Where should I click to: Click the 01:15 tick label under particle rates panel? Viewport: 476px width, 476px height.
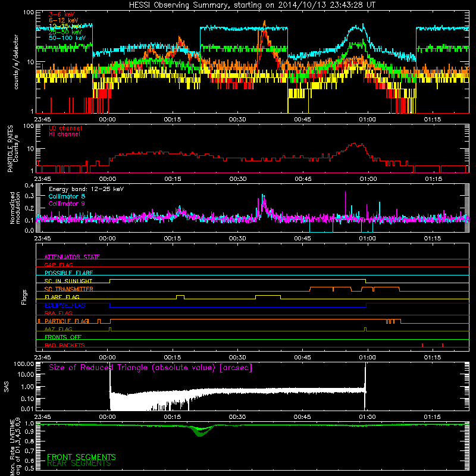(x=433, y=179)
